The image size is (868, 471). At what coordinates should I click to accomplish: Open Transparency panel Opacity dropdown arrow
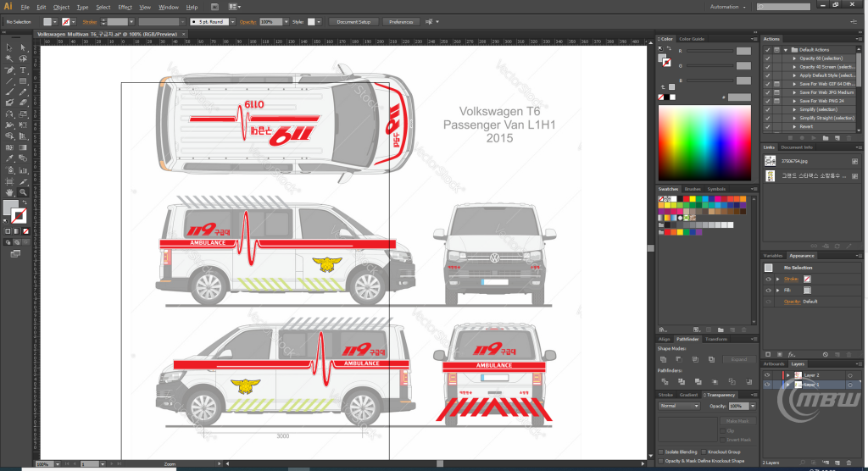pyautogui.click(x=753, y=407)
